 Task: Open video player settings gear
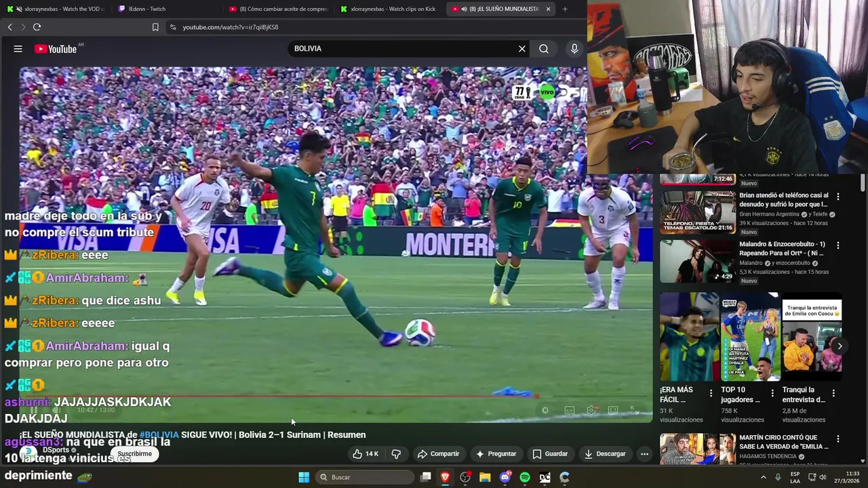591,410
